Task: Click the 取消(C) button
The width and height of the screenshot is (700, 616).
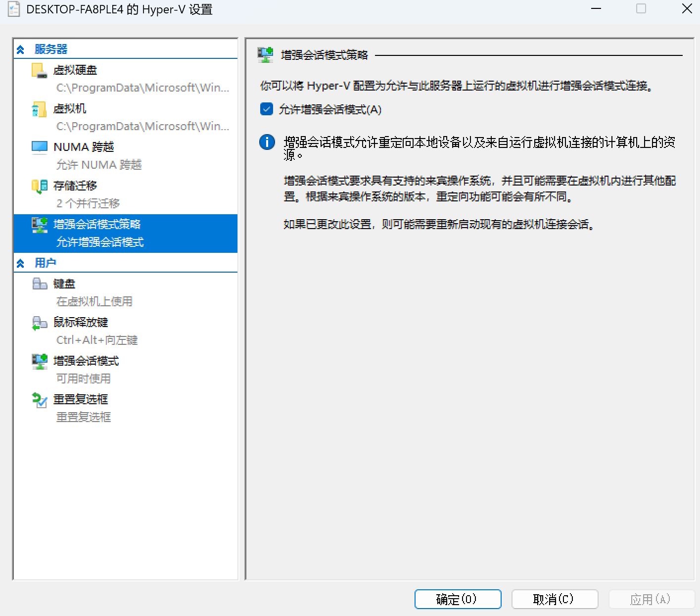Action: [x=555, y=599]
